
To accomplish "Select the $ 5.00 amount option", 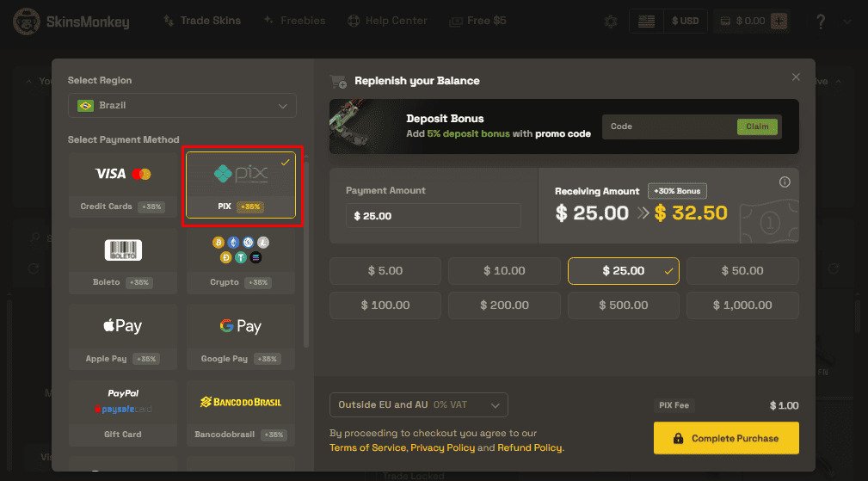I will pyautogui.click(x=385, y=270).
